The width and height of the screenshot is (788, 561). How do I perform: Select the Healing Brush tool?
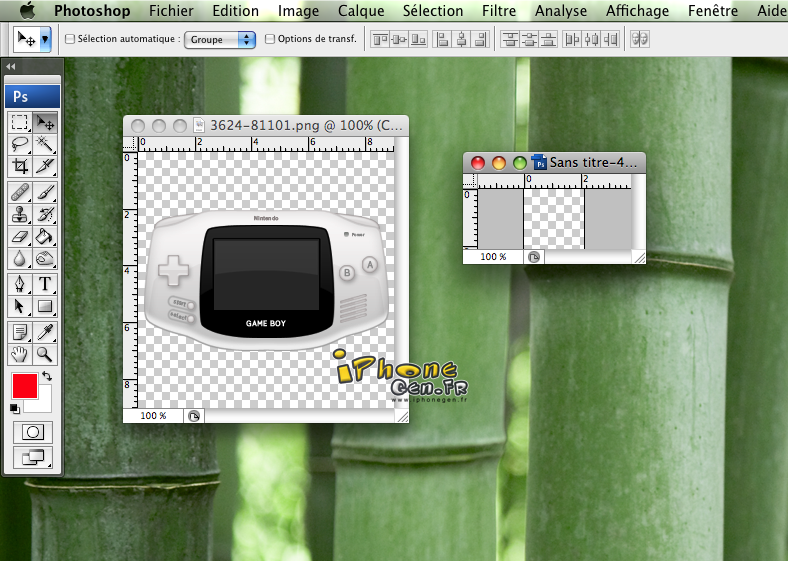pyautogui.click(x=20, y=192)
